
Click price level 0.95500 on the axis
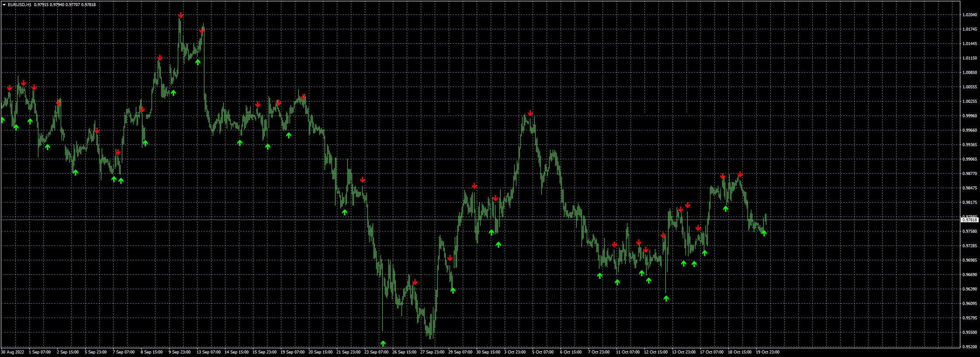click(969, 332)
